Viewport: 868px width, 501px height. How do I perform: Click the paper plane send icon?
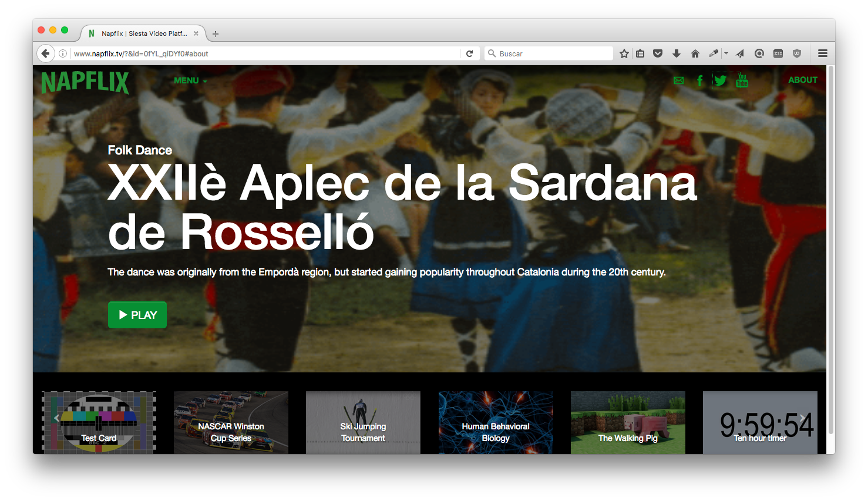pyautogui.click(x=740, y=53)
